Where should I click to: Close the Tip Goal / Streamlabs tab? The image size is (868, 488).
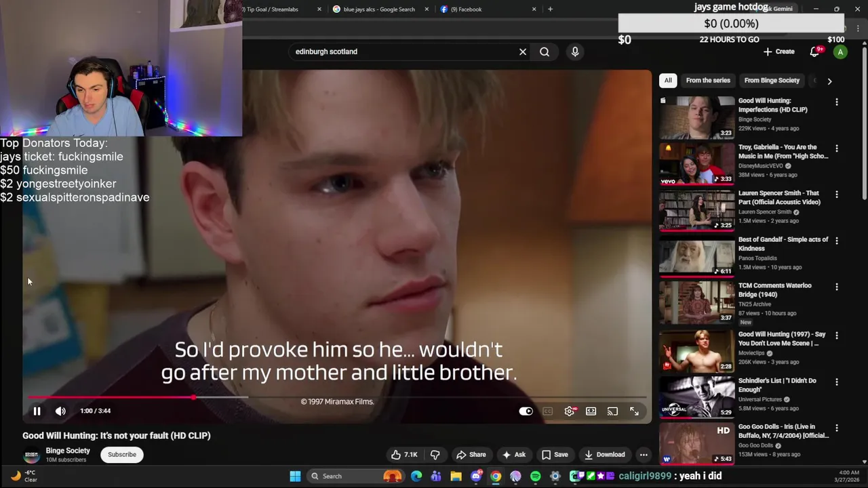point(319,9)
